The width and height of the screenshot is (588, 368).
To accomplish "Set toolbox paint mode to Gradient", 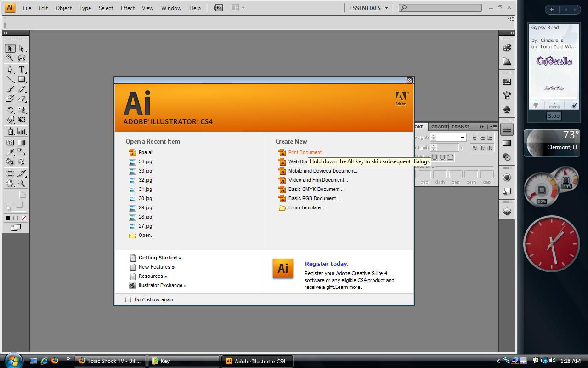I will (x=16, y=218).
